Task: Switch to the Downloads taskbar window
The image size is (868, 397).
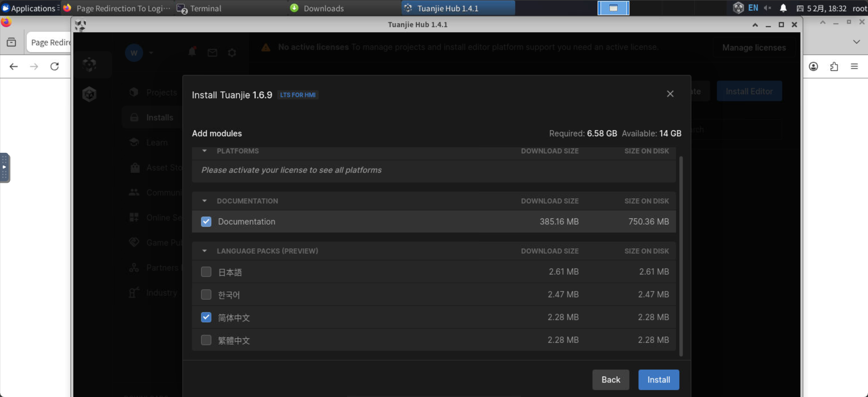Action: pyautogui.click(x=344, y=8)
